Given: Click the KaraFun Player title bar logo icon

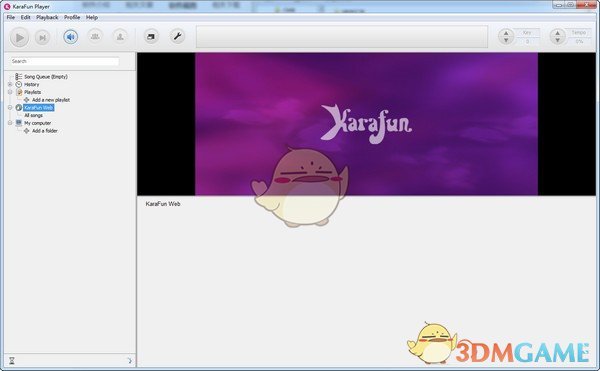Looking at the screenshot, I should 7,7.
